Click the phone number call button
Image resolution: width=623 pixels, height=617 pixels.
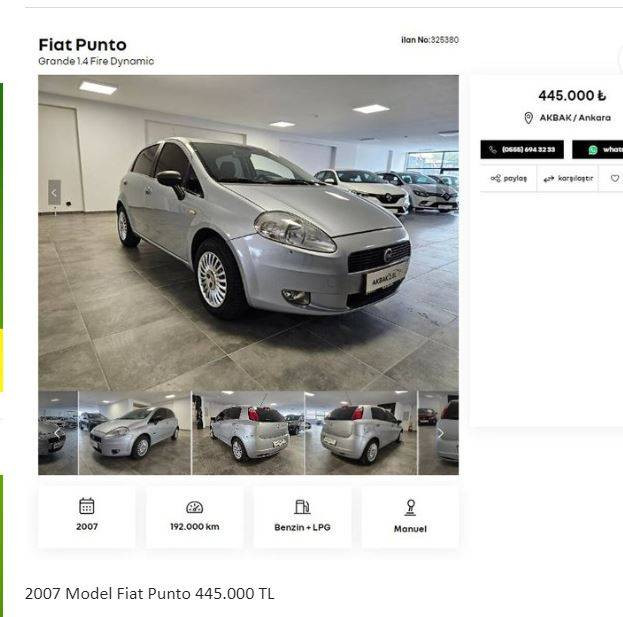click(x=522, y=149)
